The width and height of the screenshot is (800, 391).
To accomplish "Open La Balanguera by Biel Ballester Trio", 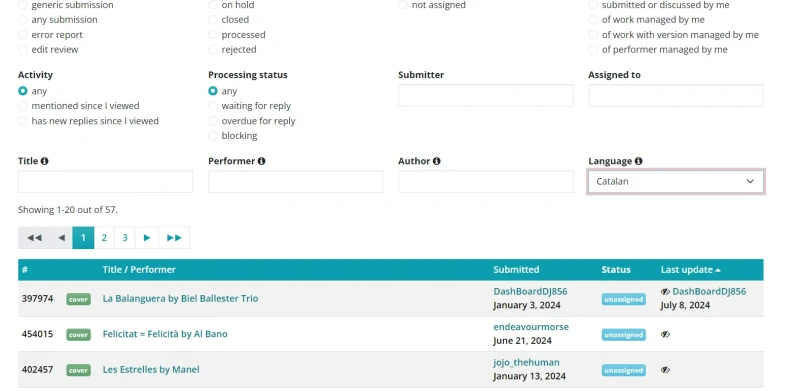I will pyautogui.click(x=180, y=299).
